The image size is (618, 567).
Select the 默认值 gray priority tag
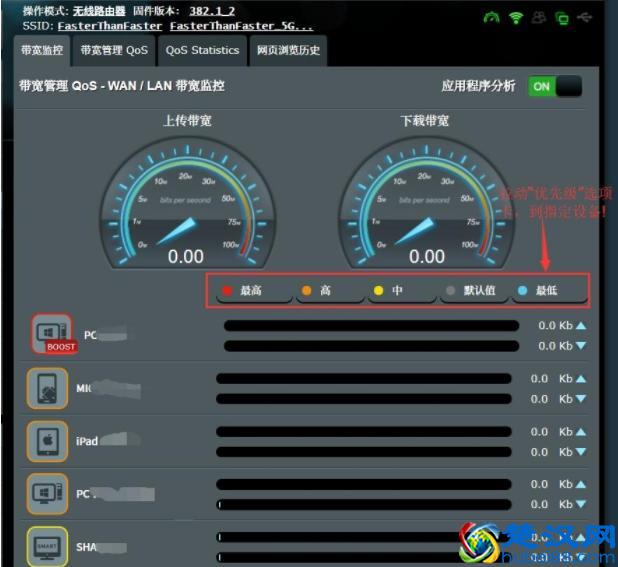click(474, 291)
